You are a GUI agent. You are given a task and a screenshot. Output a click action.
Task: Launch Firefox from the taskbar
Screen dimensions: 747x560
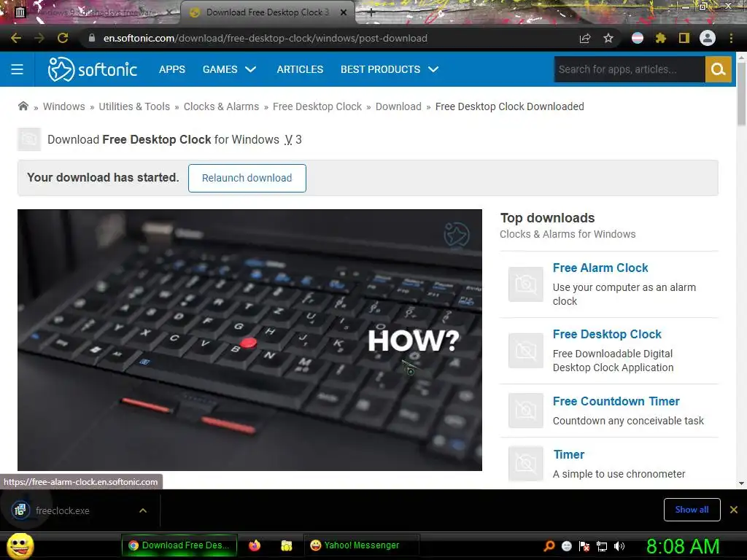click(255, 545)
